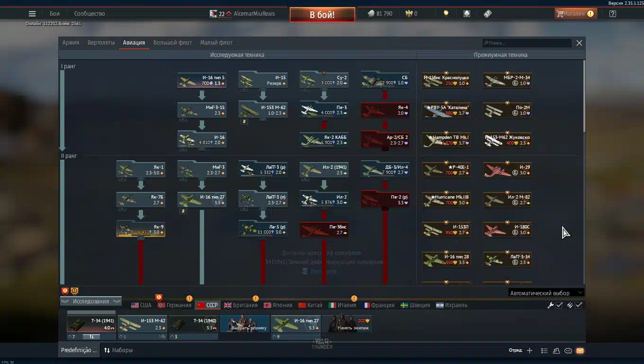
Task: Switch to the Большой флот tab
Action: (172, 43)
